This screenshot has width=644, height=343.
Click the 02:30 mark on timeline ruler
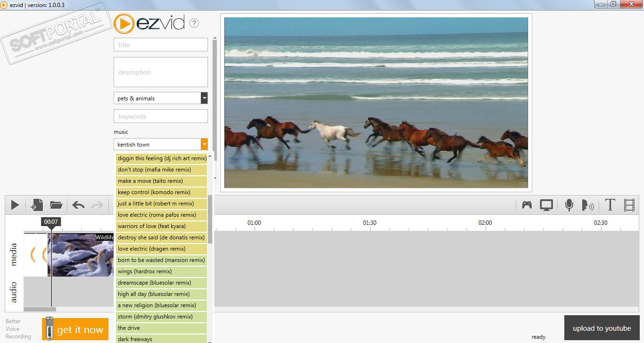pos(601,222)
